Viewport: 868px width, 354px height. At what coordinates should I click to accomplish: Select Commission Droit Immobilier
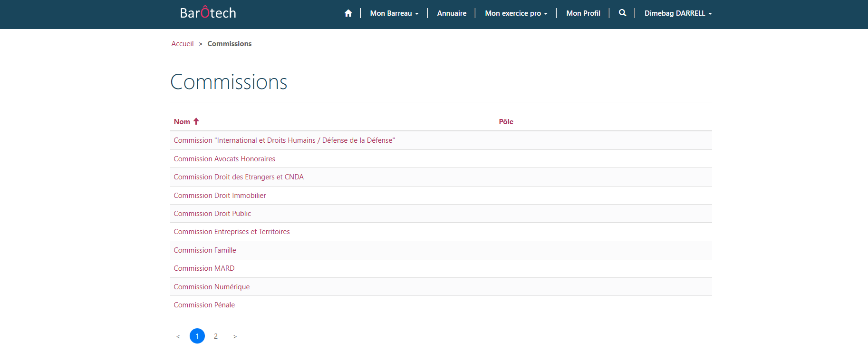pyautogui.click(x=220, y=196)
